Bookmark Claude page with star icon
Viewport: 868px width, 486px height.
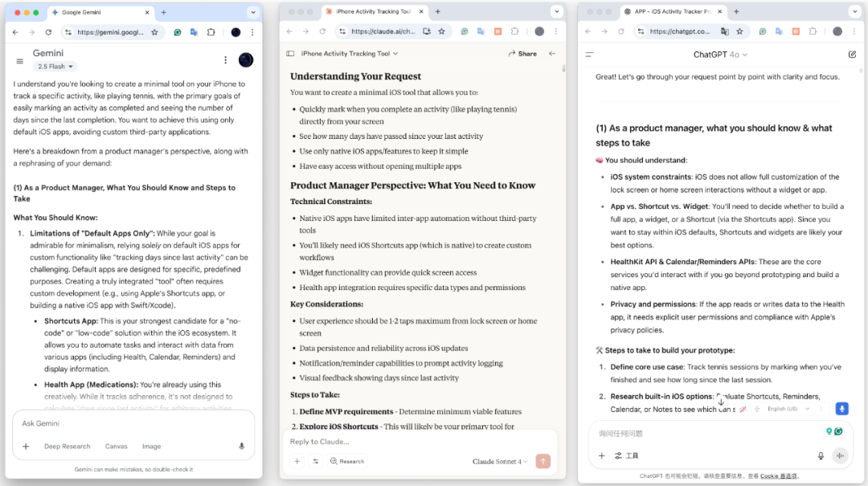coord(442,31)
